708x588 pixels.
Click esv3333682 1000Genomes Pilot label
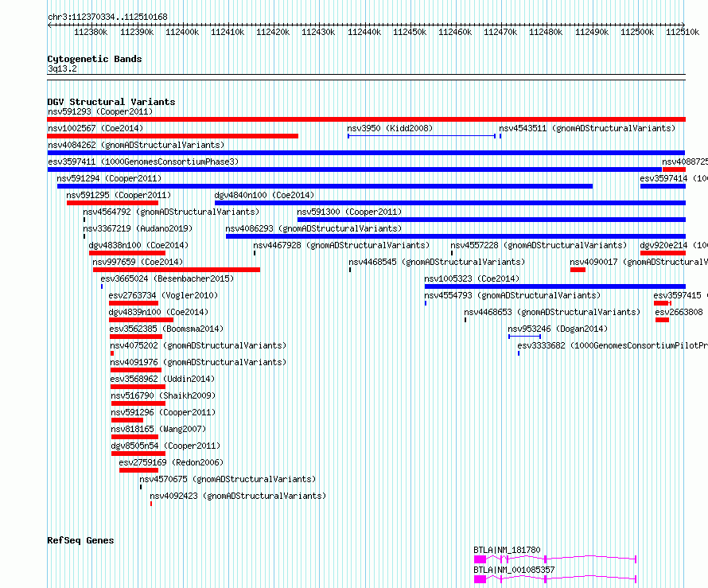[x=613, y=345]
